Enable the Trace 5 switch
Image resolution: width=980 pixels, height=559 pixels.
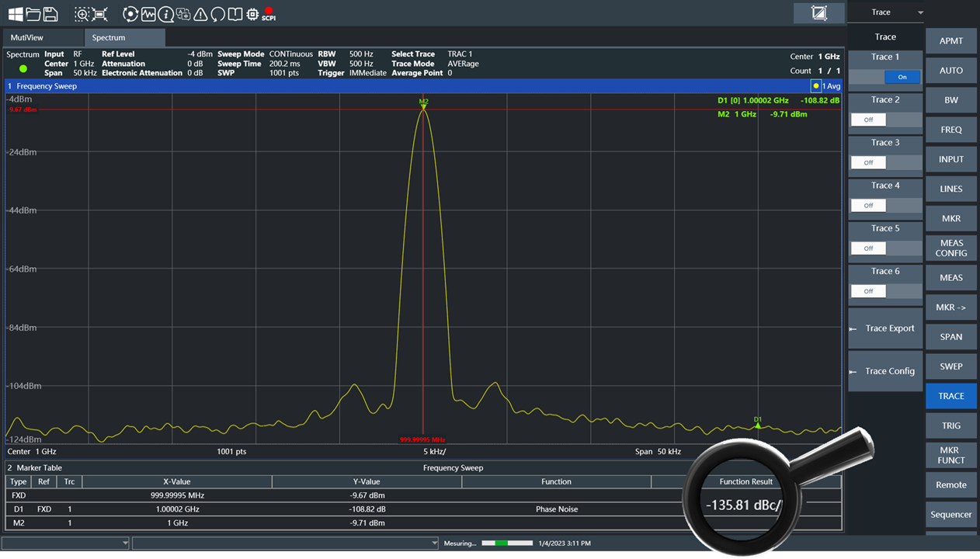click(x=885, y=248)
